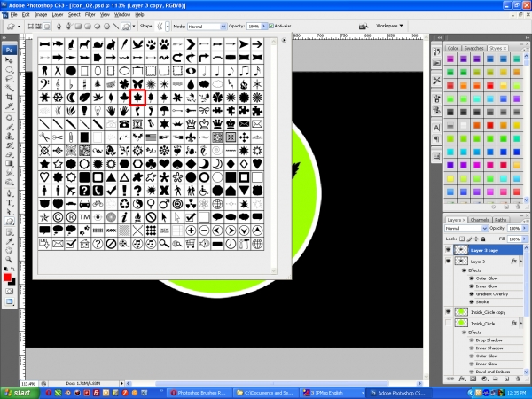Open IPMsg English taskbar item
The image size is (532, 399).
332,393
